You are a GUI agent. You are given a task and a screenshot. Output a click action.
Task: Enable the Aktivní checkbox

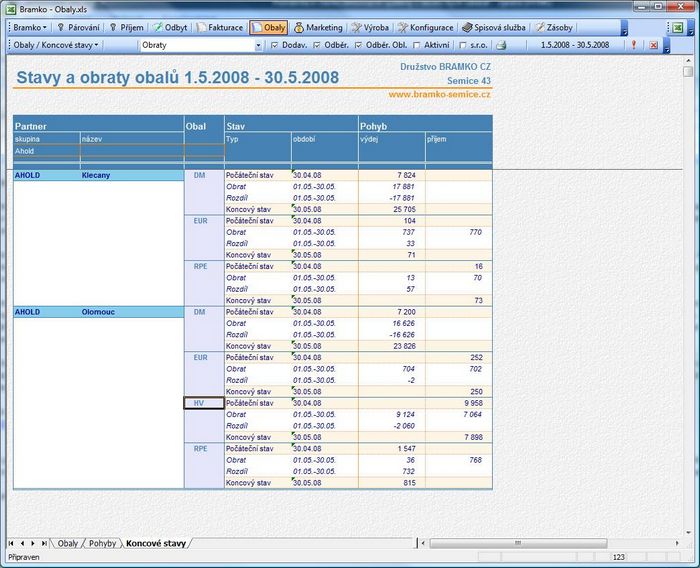click(x=417, y=45)
